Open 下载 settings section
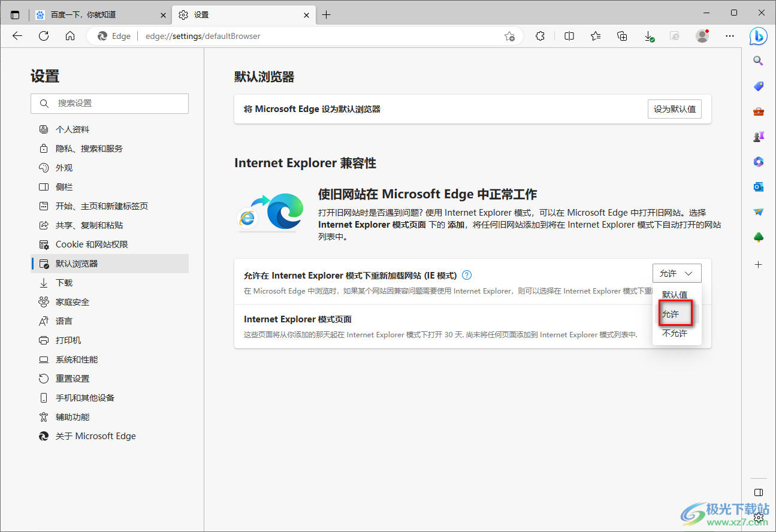 [x=110, y=283]
